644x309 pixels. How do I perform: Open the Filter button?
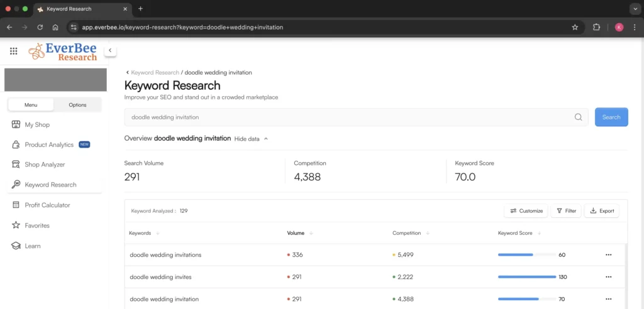pyautogui.click(x=566, y=210)
